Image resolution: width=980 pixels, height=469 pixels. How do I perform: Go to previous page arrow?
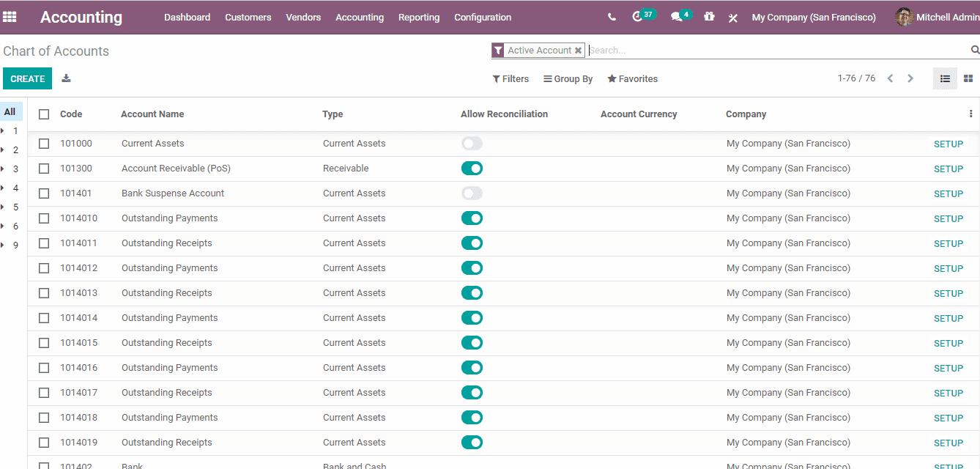tap(890, 78)
